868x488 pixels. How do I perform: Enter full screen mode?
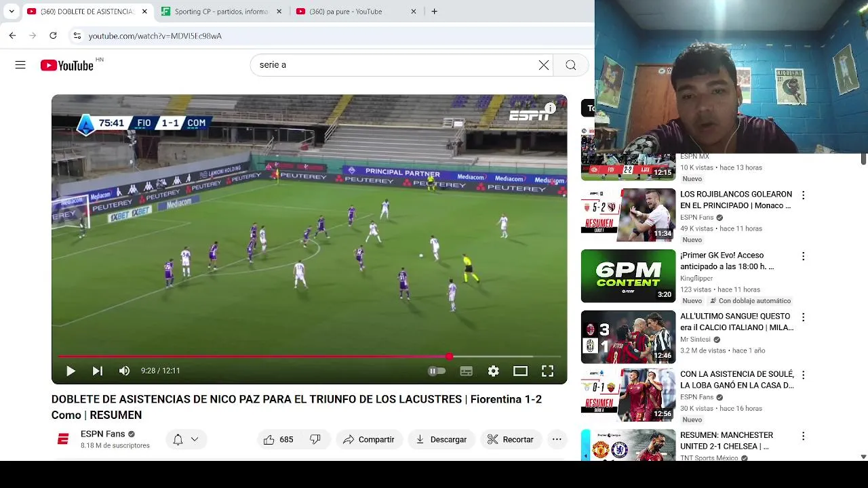[x=547, y=371]
